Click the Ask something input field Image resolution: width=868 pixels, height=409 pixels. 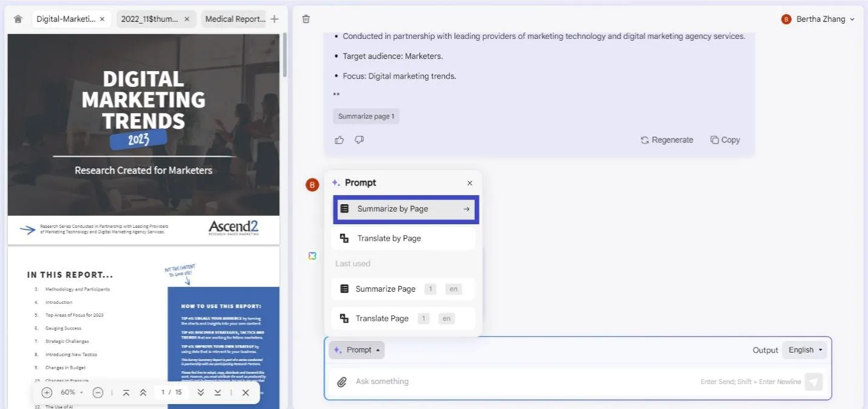(522, 382)
